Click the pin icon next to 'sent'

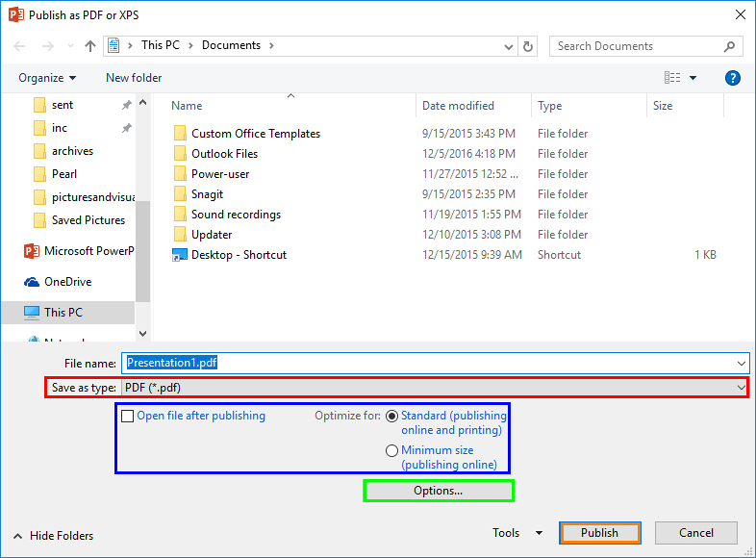126,105
